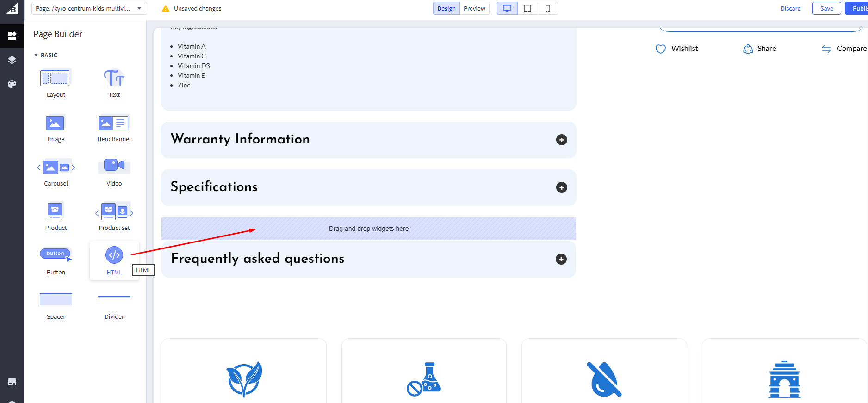Switch to Design mode
Screen dimensions: 868x403
click(446, 8)
